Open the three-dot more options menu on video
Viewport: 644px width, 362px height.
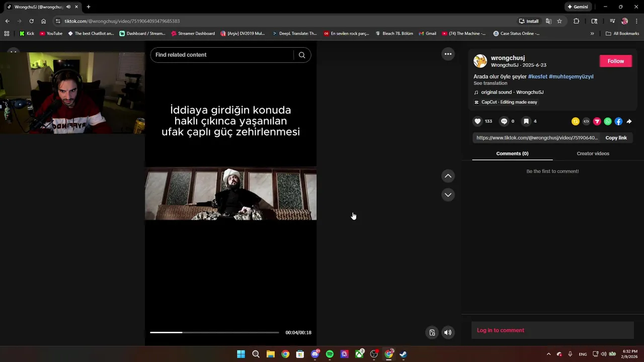(x=448, y=54)
